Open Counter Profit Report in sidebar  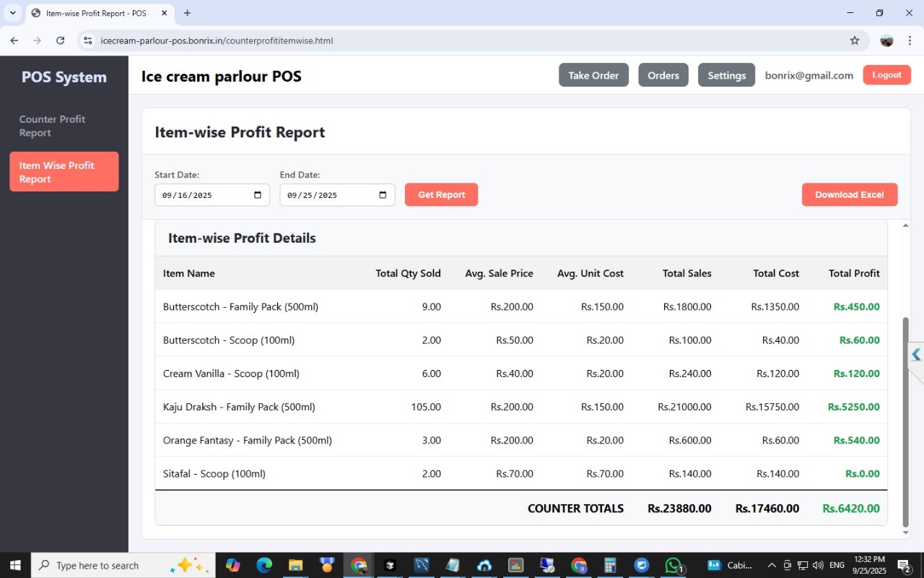coord(52,126)
